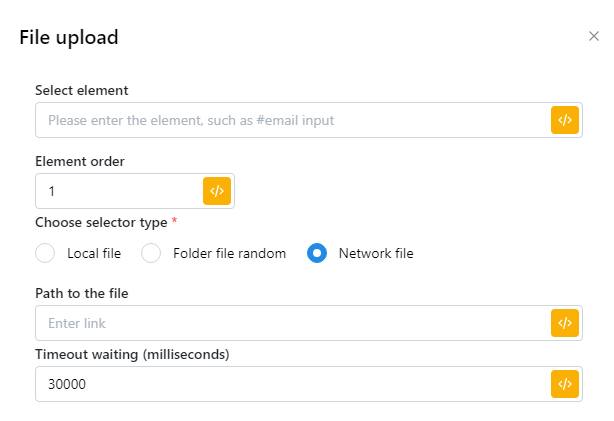Click variable icon beside Element order field
The width and height of the screenshot is (614, 421).
217,191
